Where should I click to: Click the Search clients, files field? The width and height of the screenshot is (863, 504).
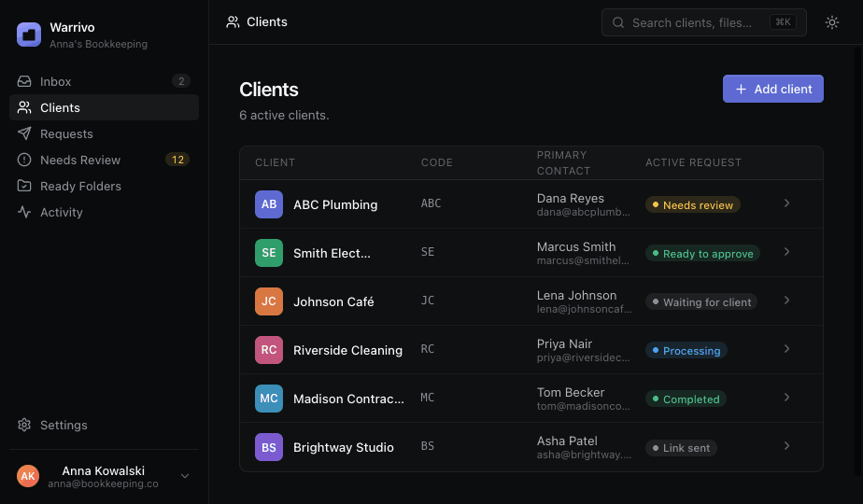[x=704, y=22]
